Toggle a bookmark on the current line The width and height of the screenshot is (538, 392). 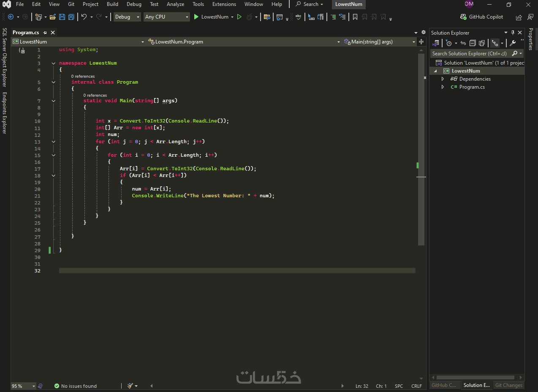pyautogui.click(x=355, y=17)
